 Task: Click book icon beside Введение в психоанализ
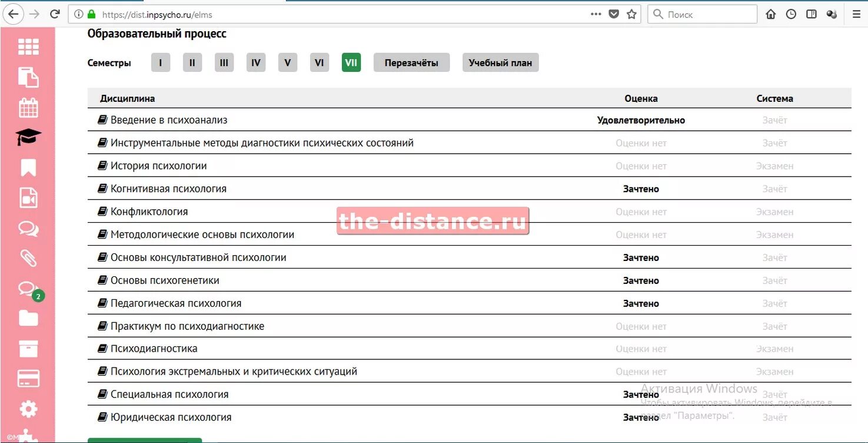click(102, 120)
